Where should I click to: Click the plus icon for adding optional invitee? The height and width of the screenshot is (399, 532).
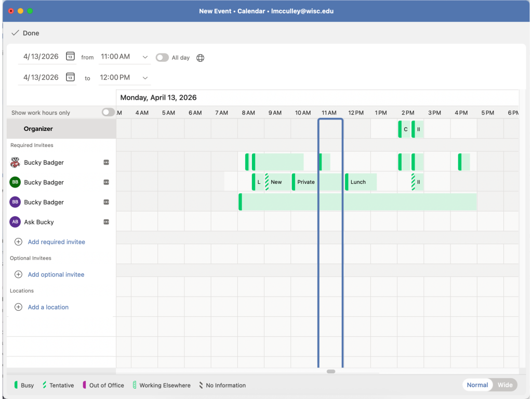18,275
